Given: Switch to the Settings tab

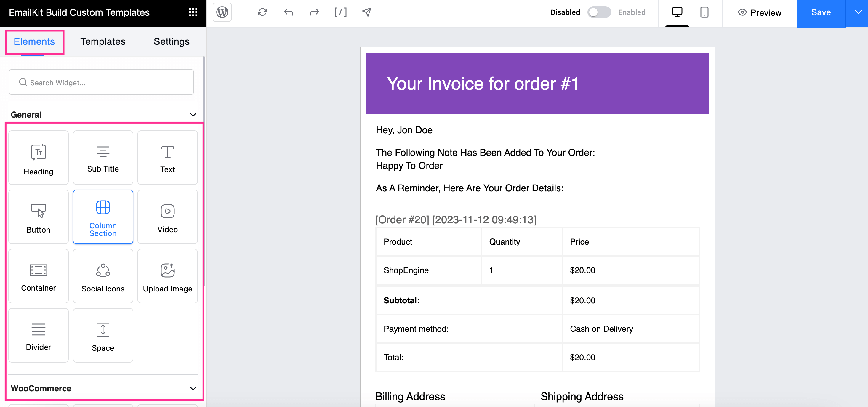Looking at the screenshot, I should coord(172,41).
